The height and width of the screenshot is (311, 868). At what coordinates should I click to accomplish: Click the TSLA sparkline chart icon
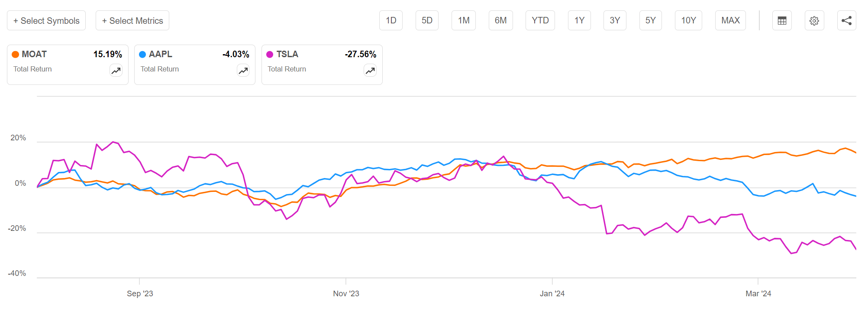pyautogui.click(x=370, y=70)
